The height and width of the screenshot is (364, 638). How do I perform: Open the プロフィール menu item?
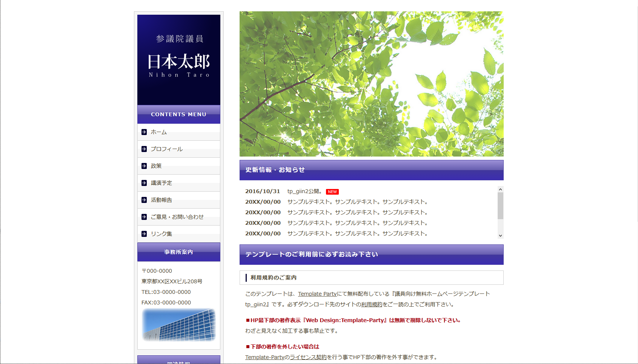tap(179, 149)
